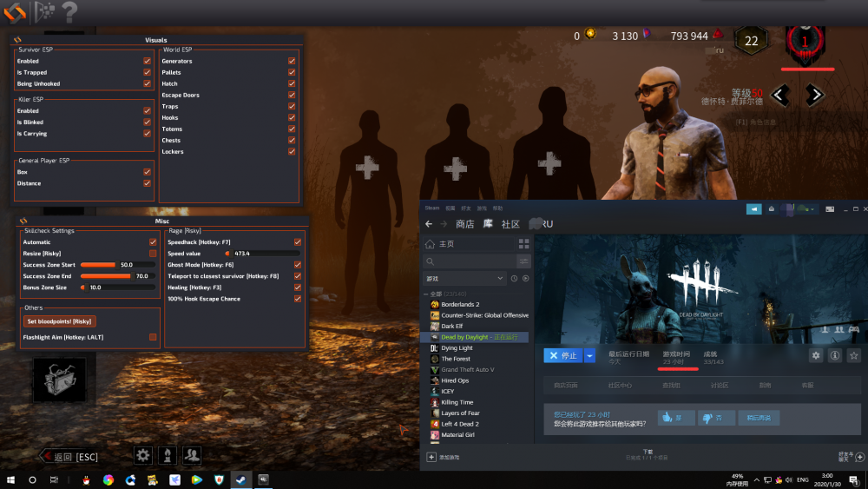Open Dead by Daylight settings gear in Steam

point(816,355)
